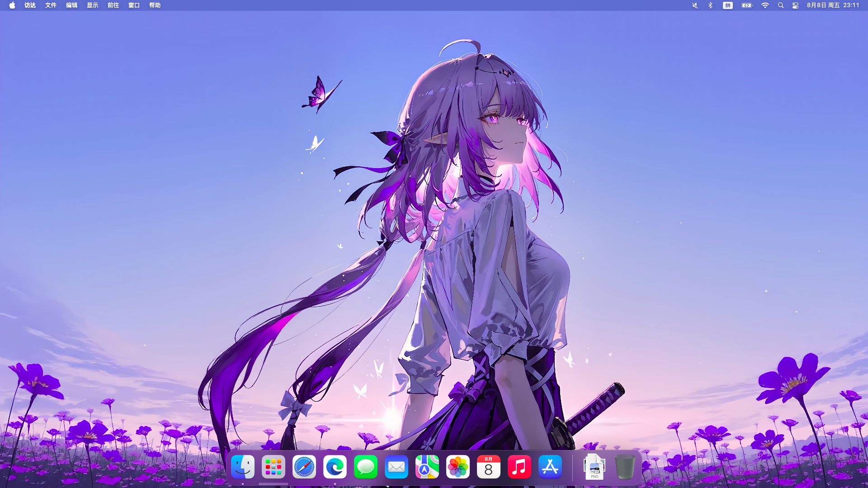The height and width of the screenshot is (488, 868).
Task: Launch the Music app
Action: click(x=519, y=467)
